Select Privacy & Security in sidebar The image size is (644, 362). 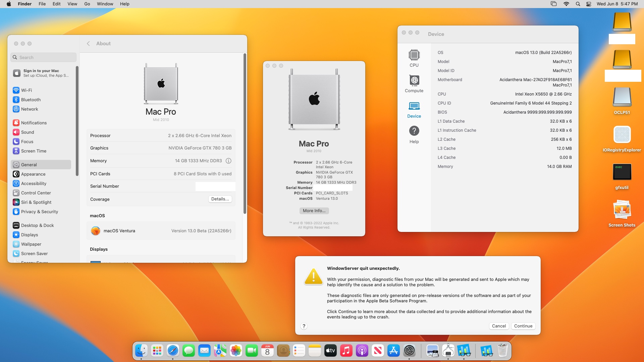(40, 212)
